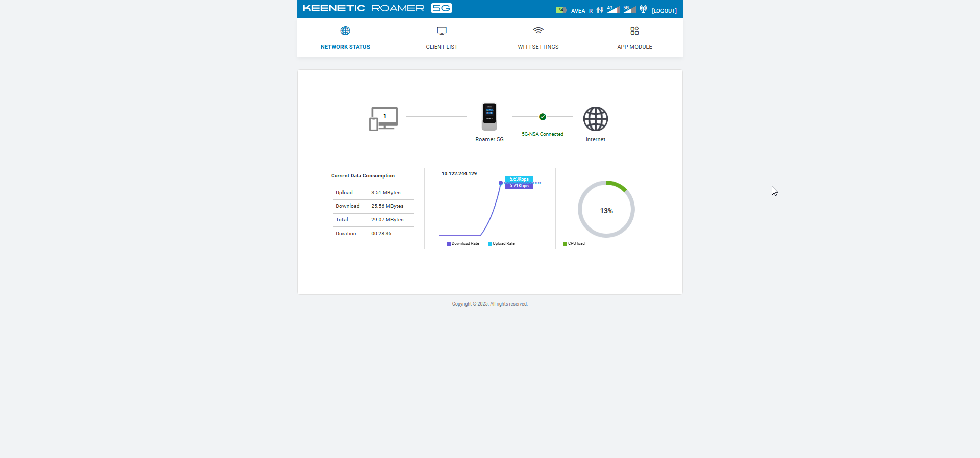The height and width of the screenshot is (458, 980).
Task: Click the CPU load circular gauge
Action: 606,209
